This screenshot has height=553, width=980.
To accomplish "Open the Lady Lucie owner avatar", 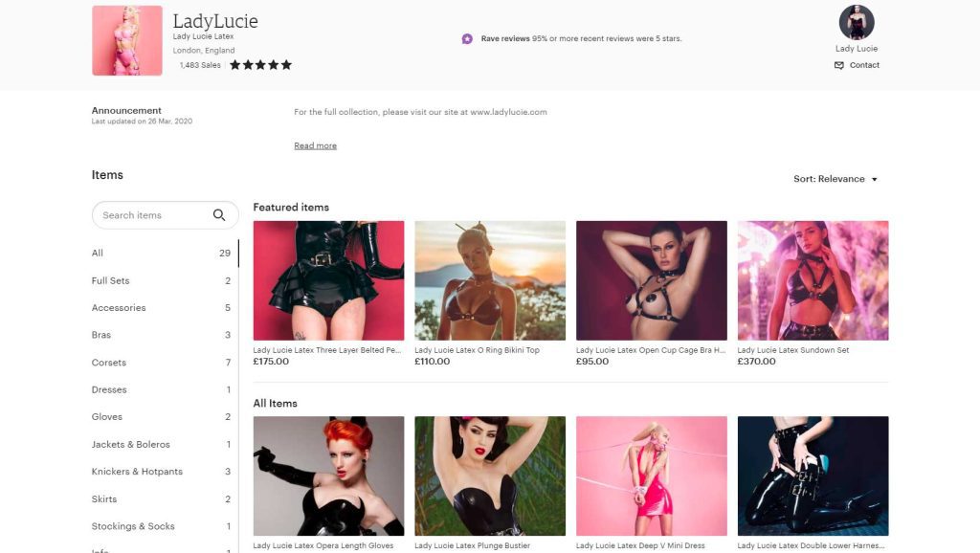I will 857,23.
